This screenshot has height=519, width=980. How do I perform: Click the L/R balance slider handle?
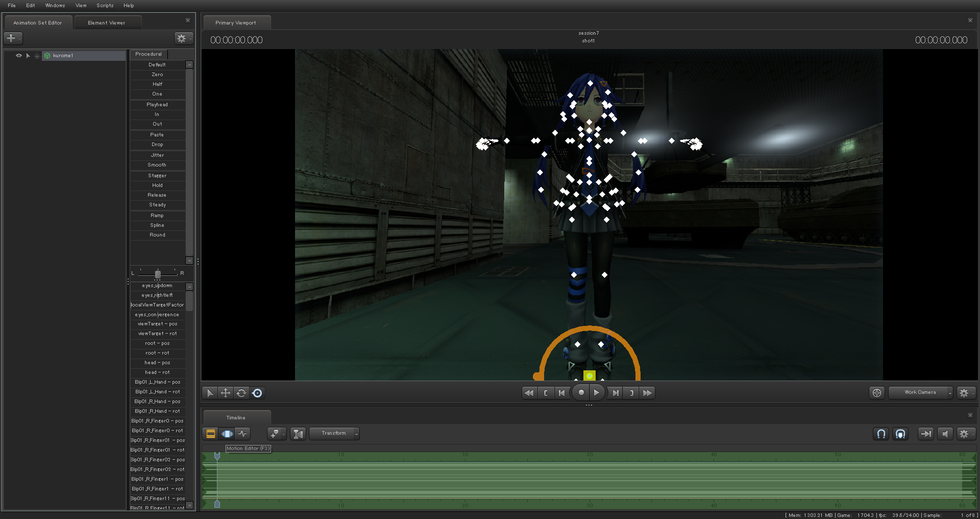(158, 274)
